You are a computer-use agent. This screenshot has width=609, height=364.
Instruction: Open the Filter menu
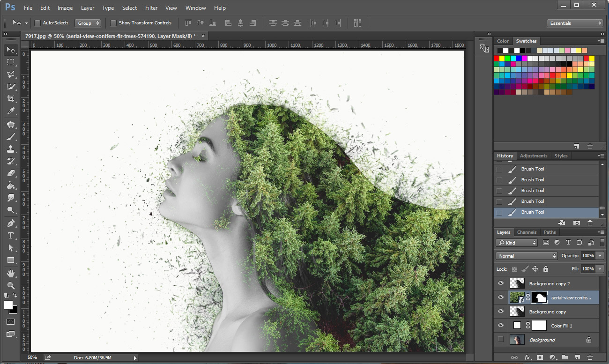click(x=151, y=8)
